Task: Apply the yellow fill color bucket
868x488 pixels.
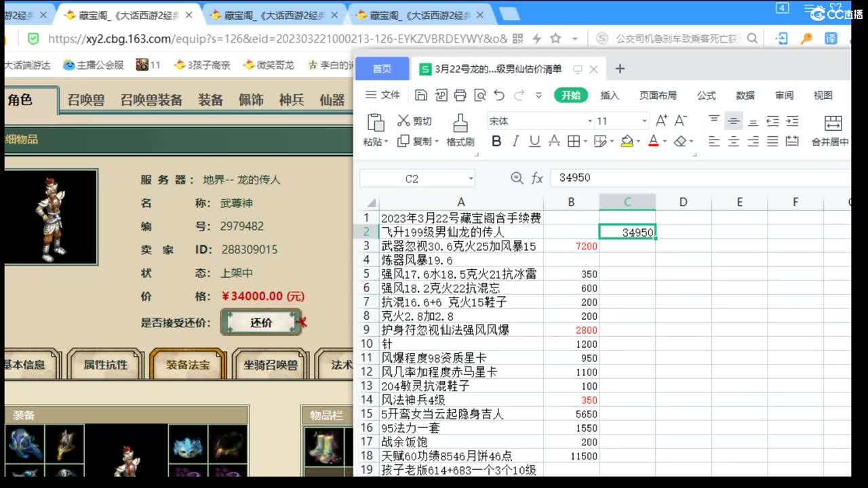Action: pyautogui.click(x=627, y=141)
